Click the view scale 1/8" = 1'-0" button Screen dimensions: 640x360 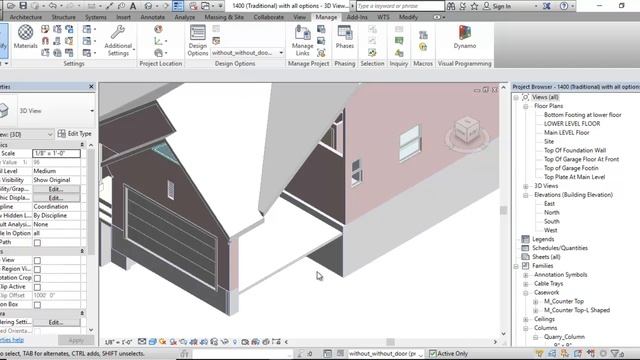click(118, 342)
